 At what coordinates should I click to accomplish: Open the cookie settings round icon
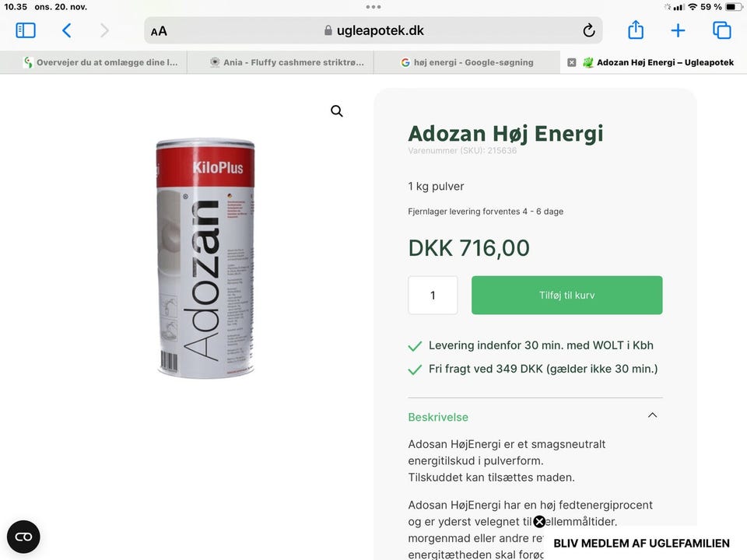click(x=23, y=537)
